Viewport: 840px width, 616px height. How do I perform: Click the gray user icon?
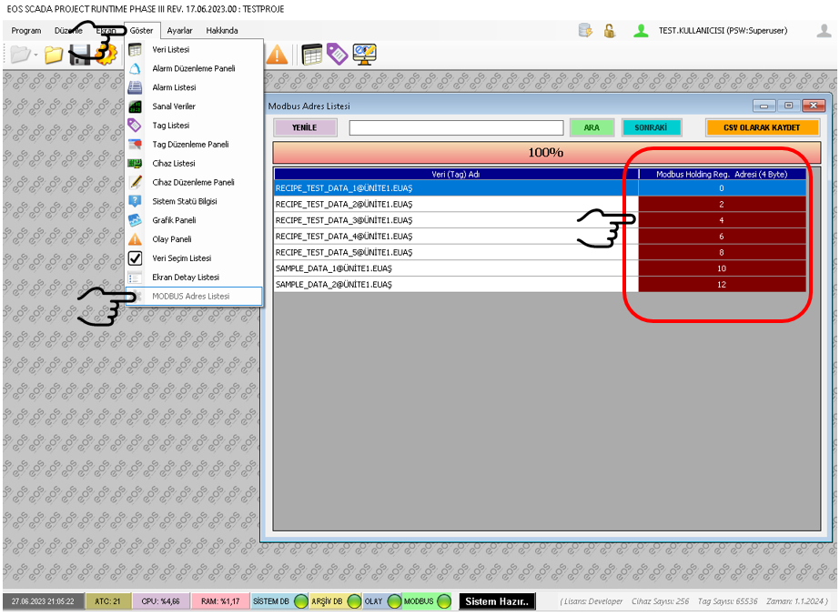824,31
